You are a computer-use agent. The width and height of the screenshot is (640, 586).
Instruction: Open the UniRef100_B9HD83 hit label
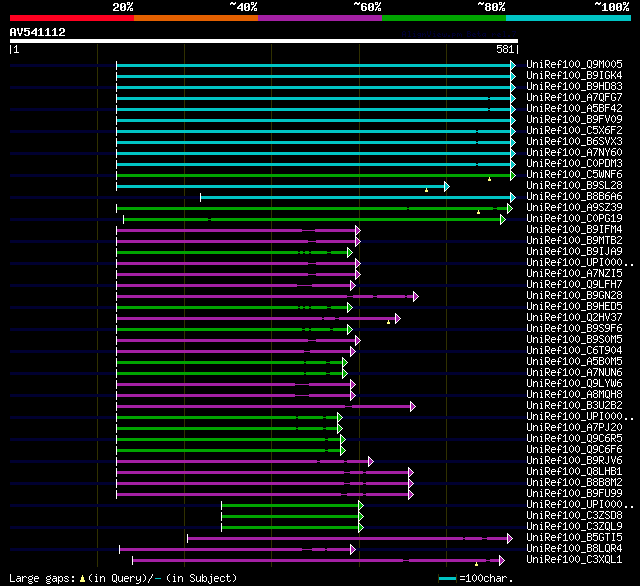574,87
